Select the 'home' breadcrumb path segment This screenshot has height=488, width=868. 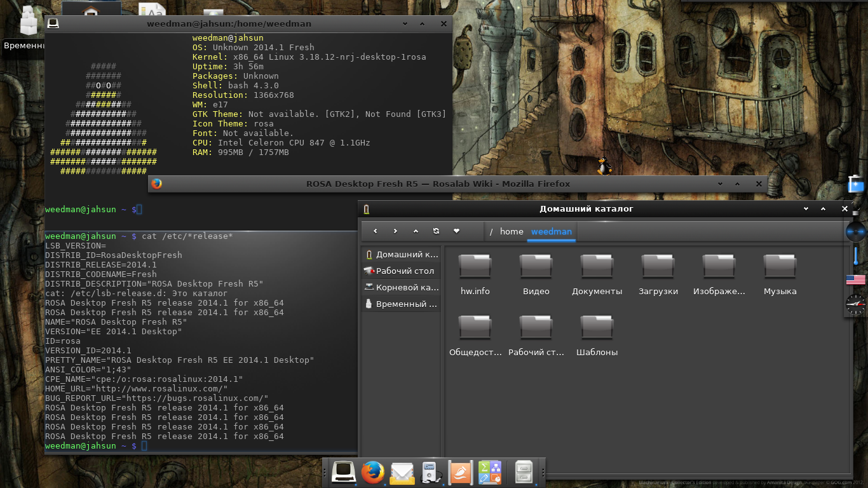(512, 232)
